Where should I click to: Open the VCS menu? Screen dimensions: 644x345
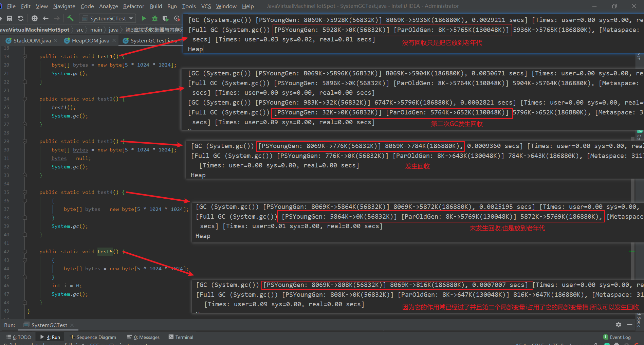coord(206,6)
